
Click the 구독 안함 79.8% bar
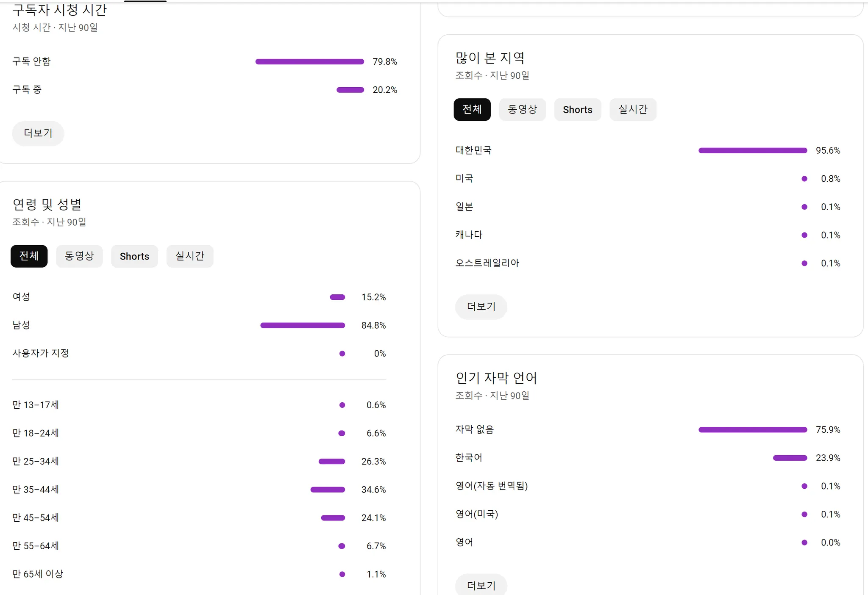pyautogui.click(x=309, y=62)
